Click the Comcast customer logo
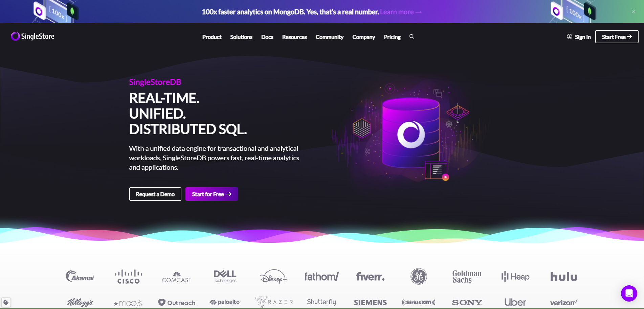Viewport: 644px width, 309px height. [x=177, y=278]
